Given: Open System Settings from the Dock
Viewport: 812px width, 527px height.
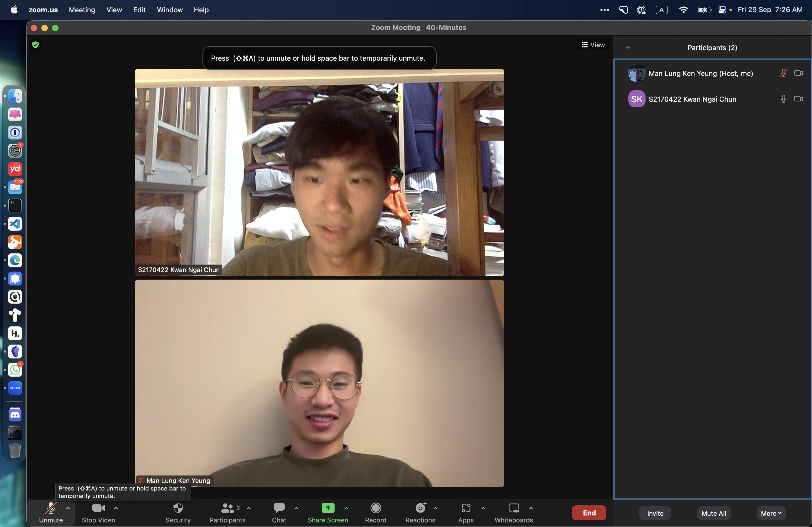Looking at the screenshot, I should coord(15,151).
